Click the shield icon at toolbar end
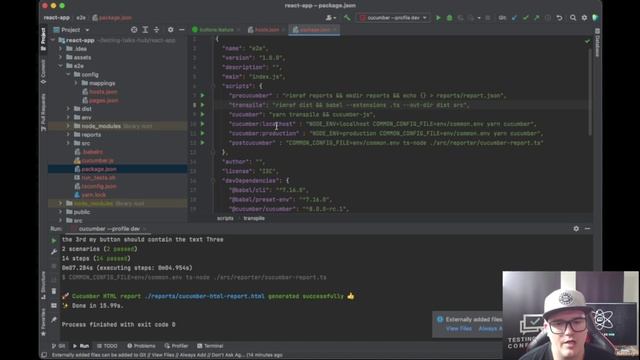The width and height of the screenshot is (640, 360). click(x=595, y=18)
